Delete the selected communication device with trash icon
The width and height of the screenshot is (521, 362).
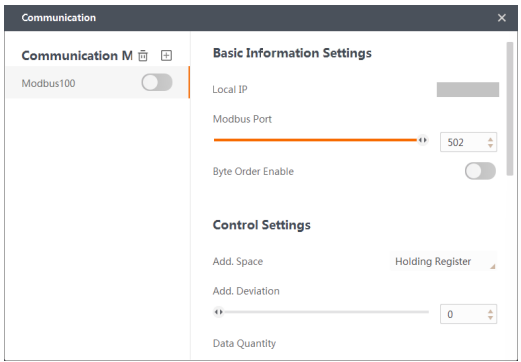click(x=143, y=55)
